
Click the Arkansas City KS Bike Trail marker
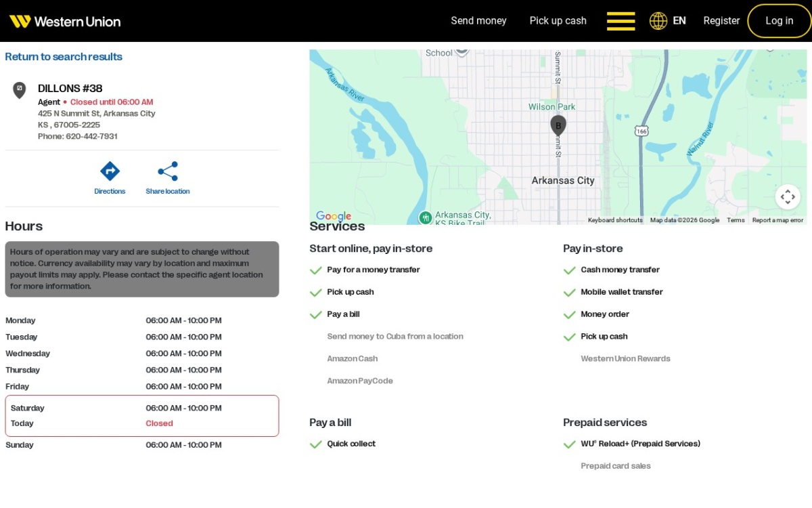425,217
